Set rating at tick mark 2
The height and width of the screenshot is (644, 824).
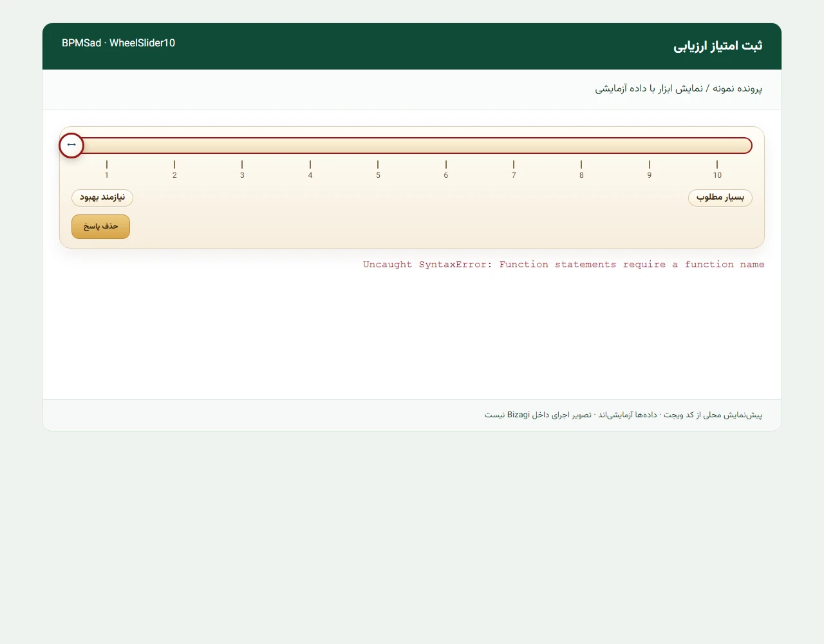point(174,170)
